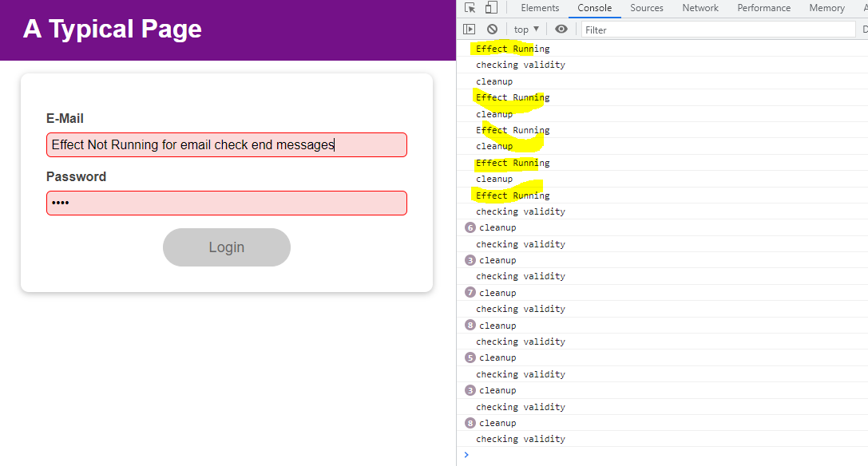Open the top JavaScript context dropdown
The height and width of the screenshot is (466, 868).
[x=526, y=30]
